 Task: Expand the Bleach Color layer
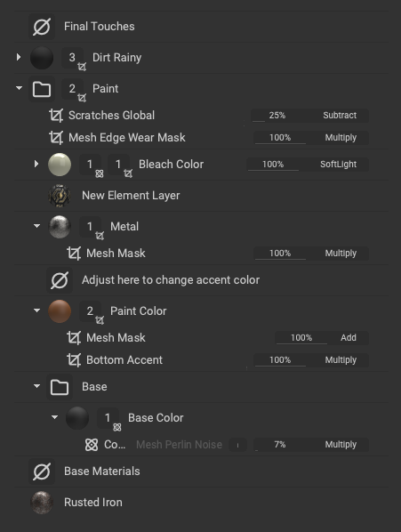36,164
